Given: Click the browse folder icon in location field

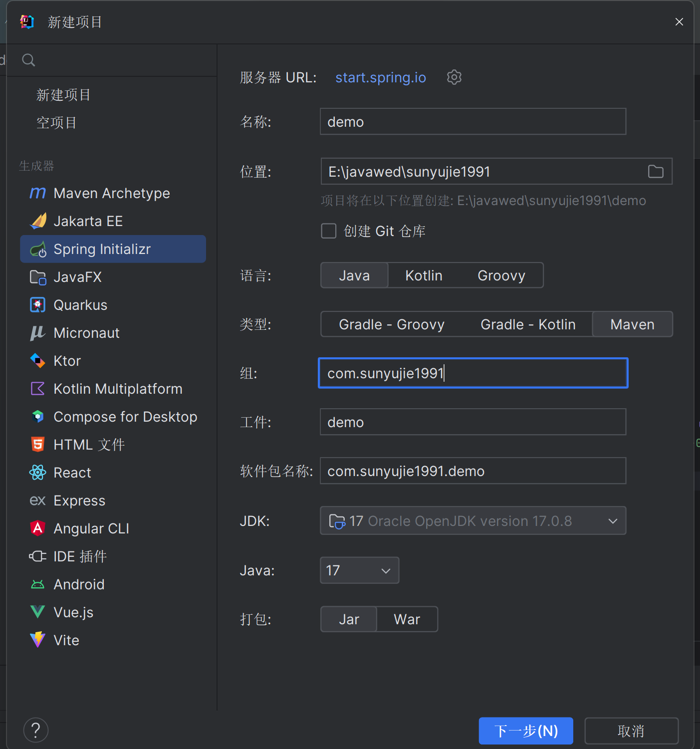Looking at the screenshot, I should pyautogui.click(x=655, y=172).
